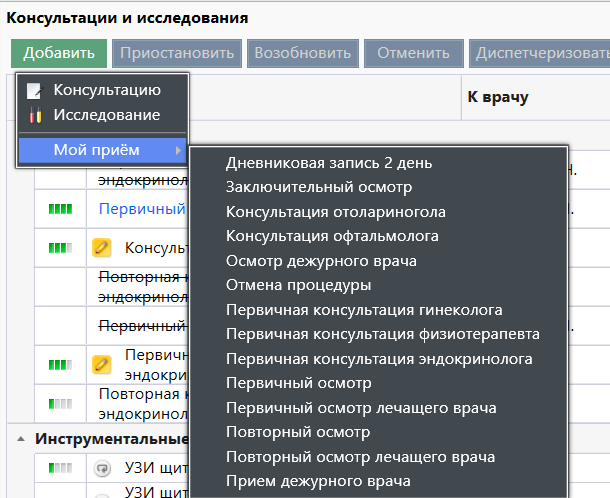Click yellow pencil icon beside Консульт row
This screenshot has height=498, width=610.
coord(101,247)
